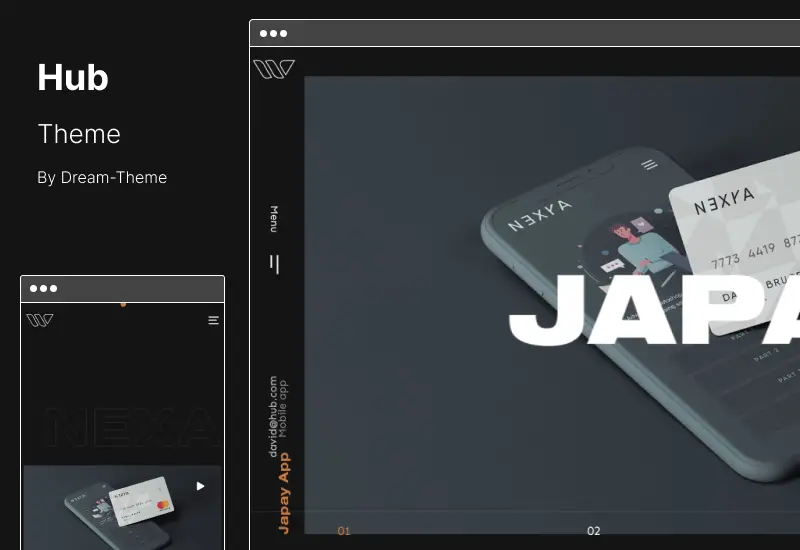
Task: Click the W logo in the large preview
Action: coord(274,69)
